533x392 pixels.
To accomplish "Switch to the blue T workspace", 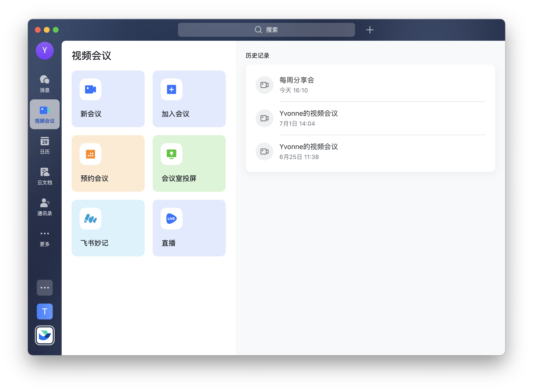I will coord(45,312).
